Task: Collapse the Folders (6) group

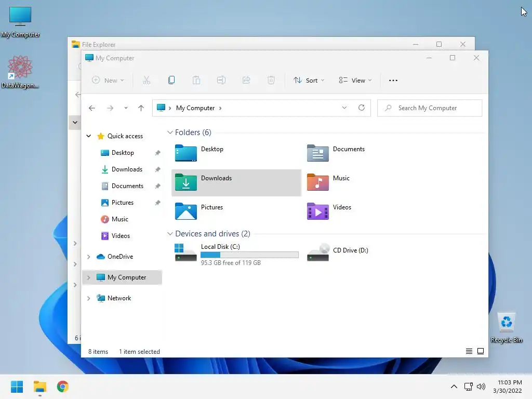Action: [170, 132]
